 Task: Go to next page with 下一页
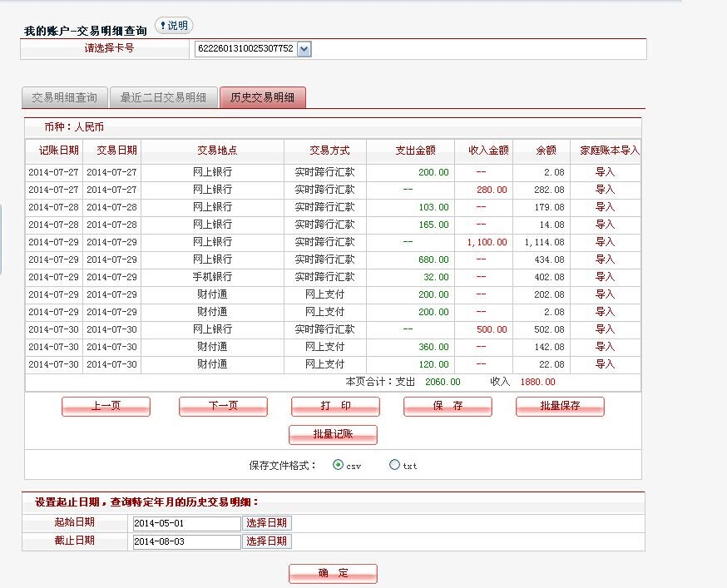[x=223, y=406]
